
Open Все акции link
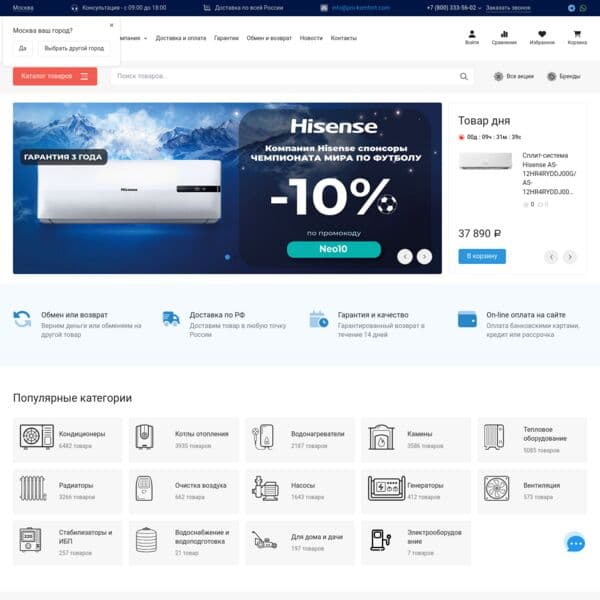514,77
